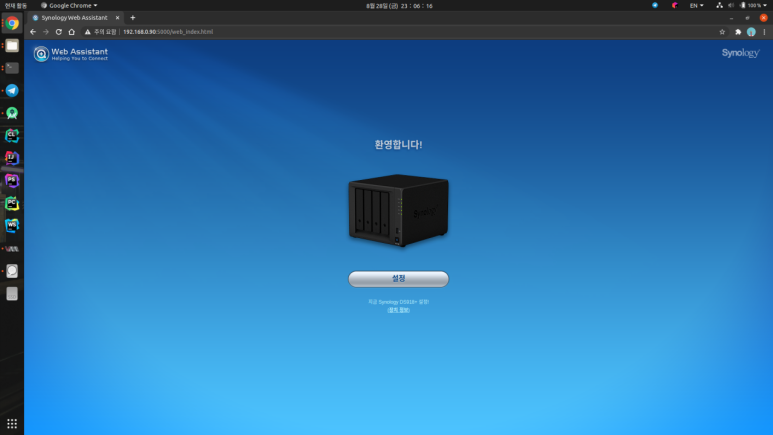Open PyCharm from the dock
773x435 pixels.
pos(12,203)
